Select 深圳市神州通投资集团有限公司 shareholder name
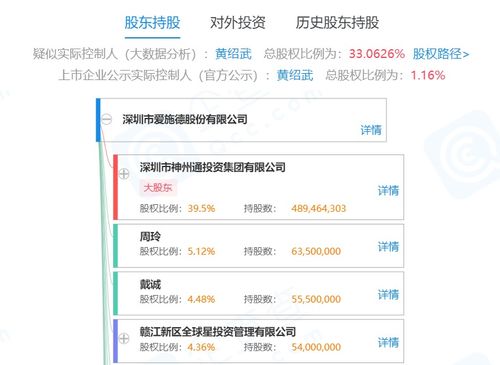The height and width of the screenshot is (365, 500). pos(212,167)
